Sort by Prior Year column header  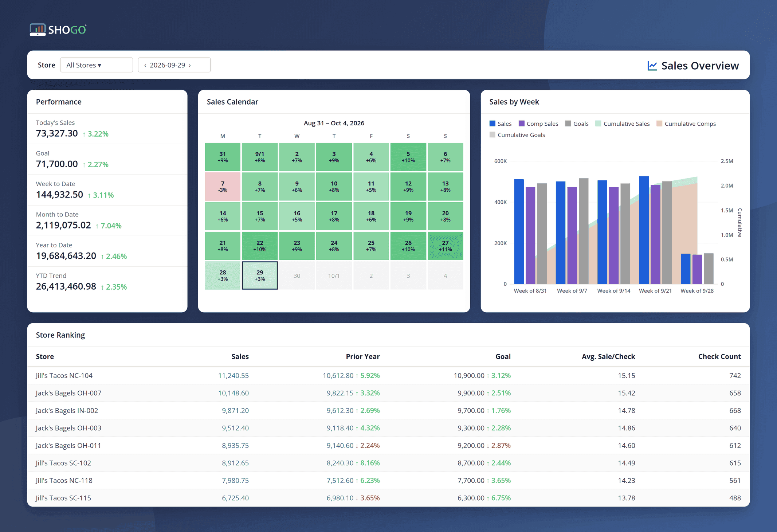(363, 356)
